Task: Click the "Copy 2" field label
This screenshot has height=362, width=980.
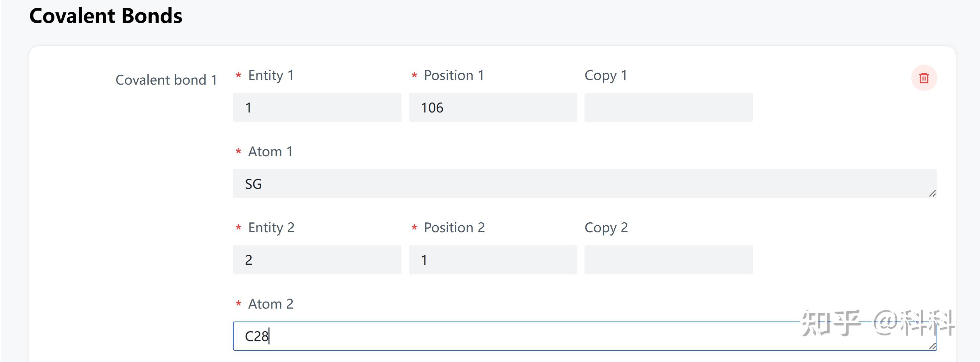Action: pyautogui.click(x=606, y=228)
